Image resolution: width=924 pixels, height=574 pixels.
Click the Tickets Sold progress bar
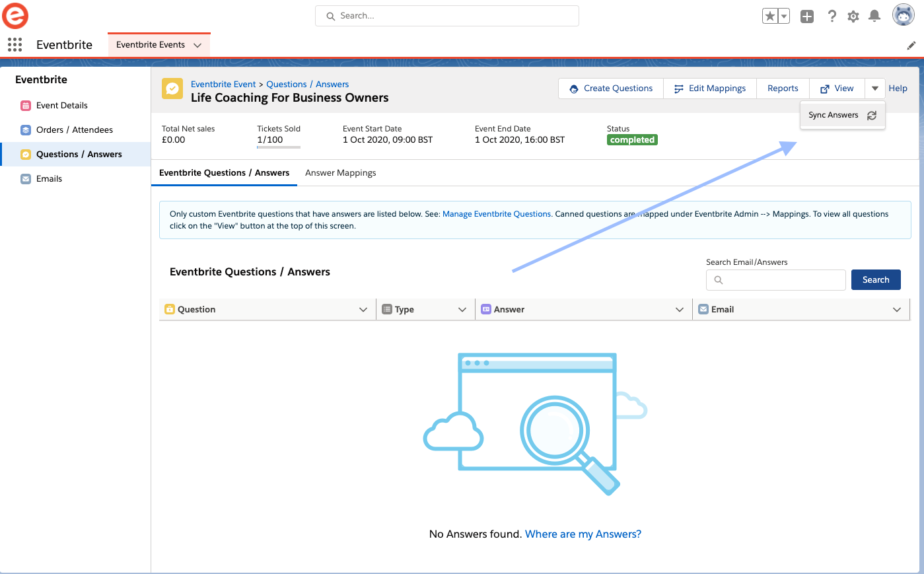click(279, 147)
